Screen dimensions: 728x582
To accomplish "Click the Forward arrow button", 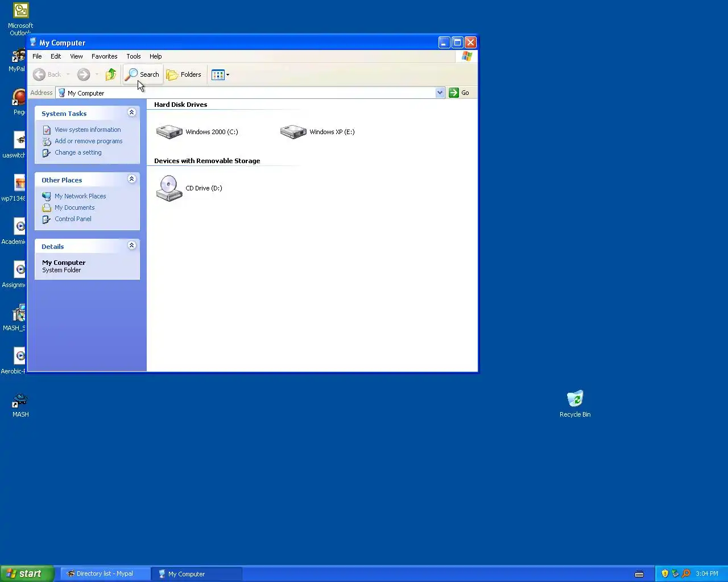I will [x=84, y=74].
